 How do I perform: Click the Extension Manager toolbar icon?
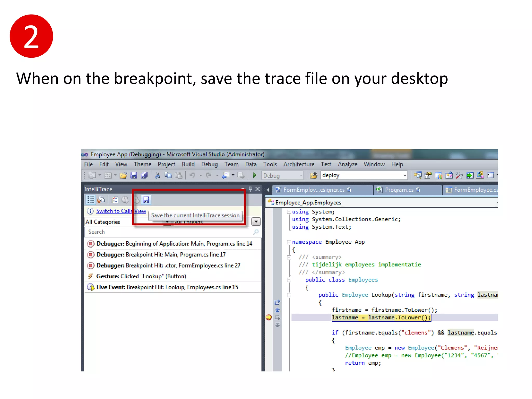[x=480, y=175]
